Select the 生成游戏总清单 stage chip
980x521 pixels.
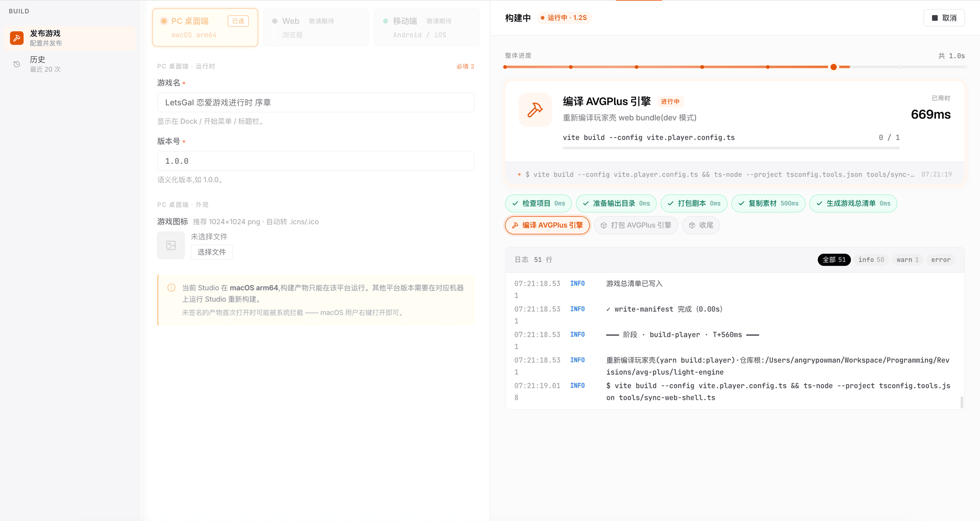[x=853, y=203]
